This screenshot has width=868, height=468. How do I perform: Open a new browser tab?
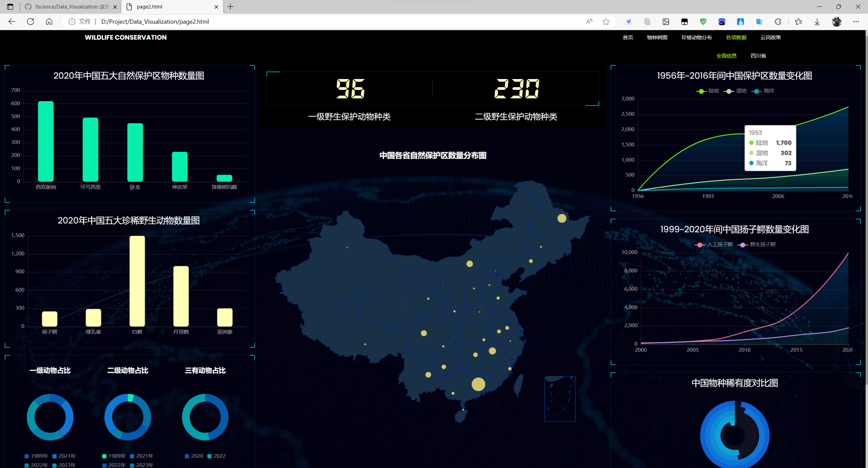(231, 7)
